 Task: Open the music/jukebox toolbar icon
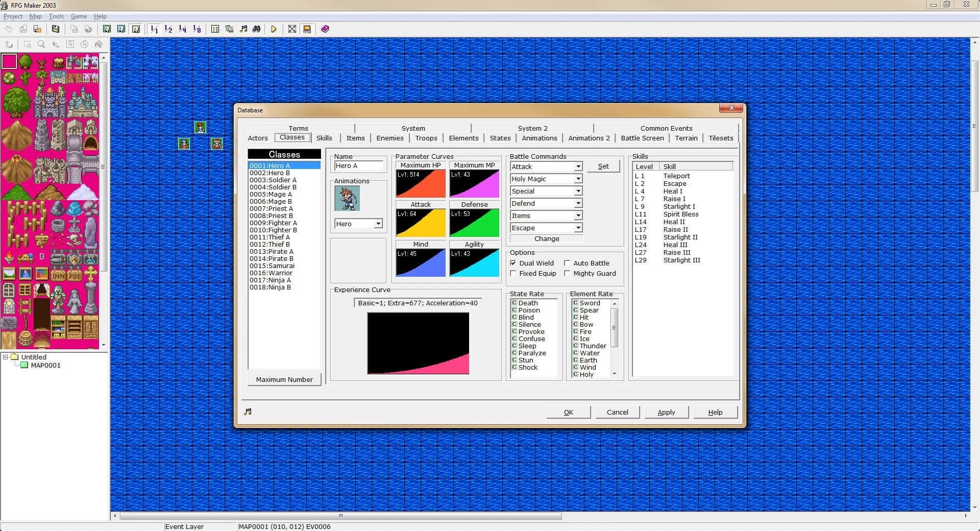(243, 29)
